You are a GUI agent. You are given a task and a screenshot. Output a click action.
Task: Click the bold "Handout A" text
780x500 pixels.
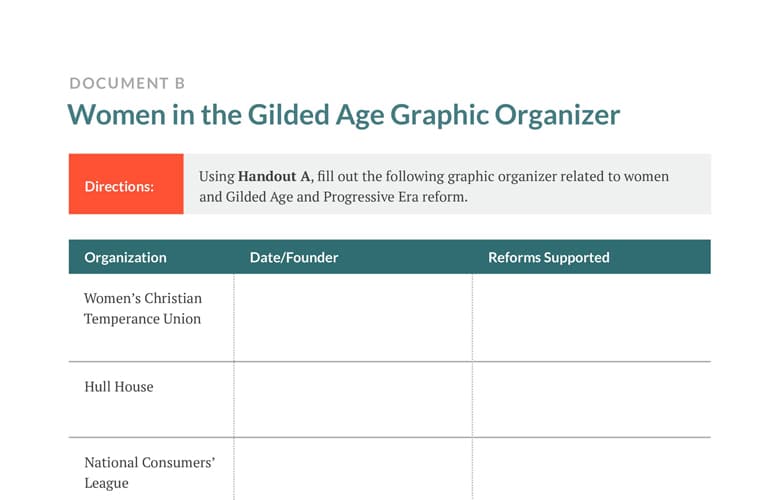click(275, 176)
